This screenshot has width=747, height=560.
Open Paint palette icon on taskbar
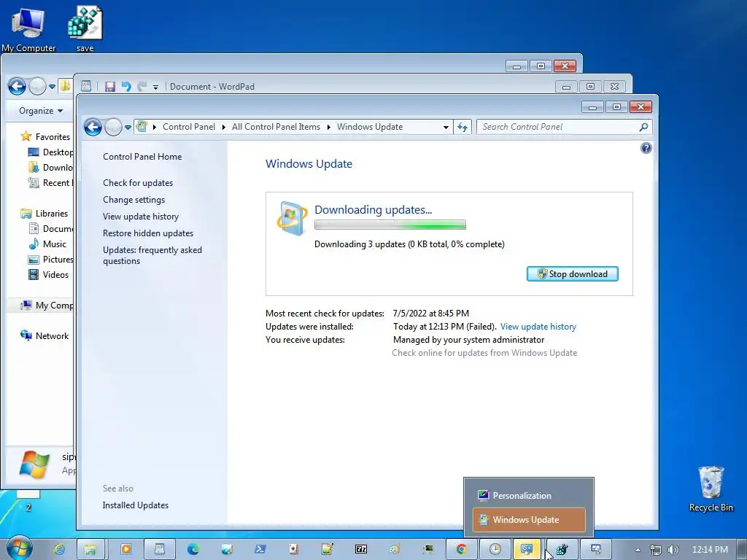tap(395, 549)
